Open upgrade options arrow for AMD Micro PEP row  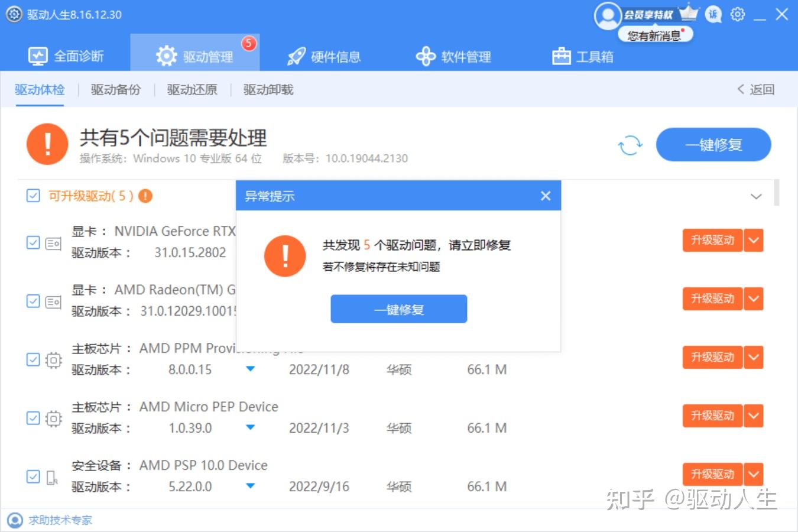pyautogui.click(x=754, y=416)
